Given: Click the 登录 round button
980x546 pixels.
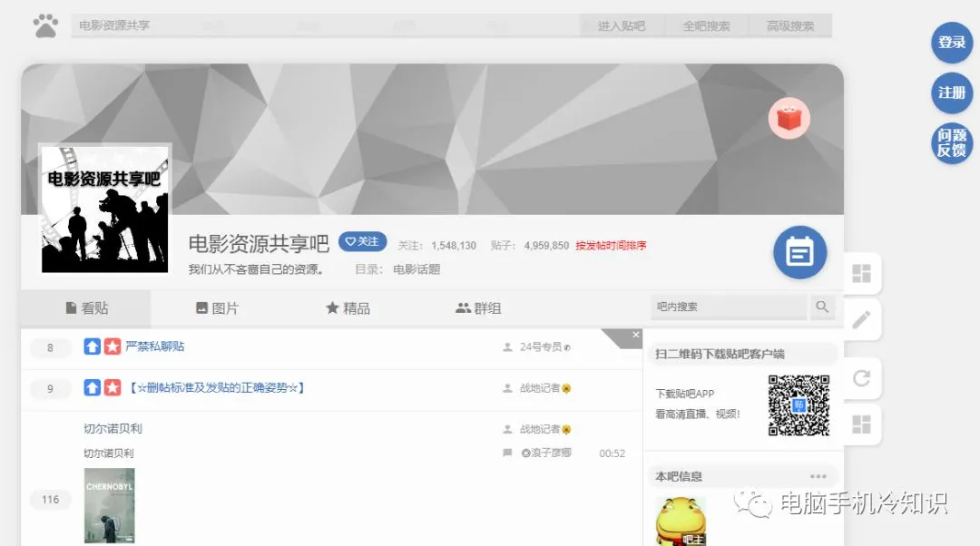Looking at the screenshot, I should pyautogui.click(x=951, y=43).
